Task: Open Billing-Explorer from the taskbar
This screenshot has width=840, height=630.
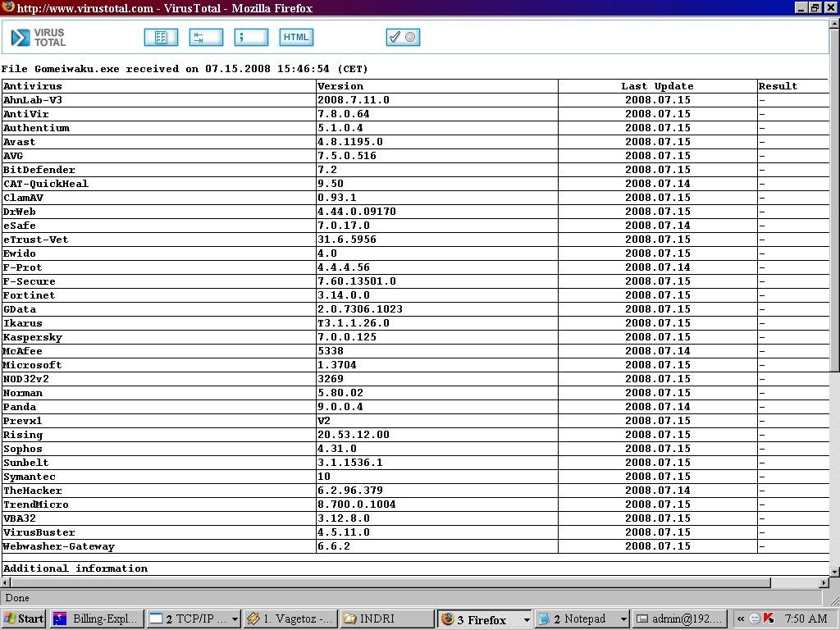Action: 97,619
